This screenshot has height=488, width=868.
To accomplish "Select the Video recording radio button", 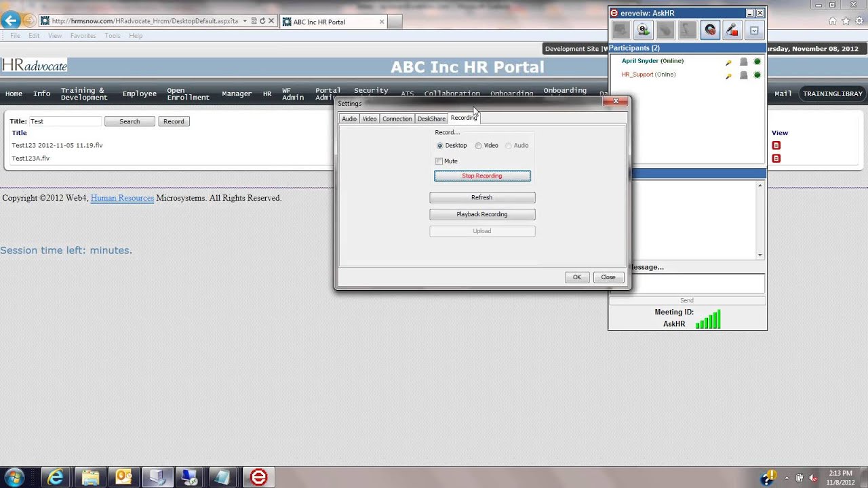I will (x=479, y=146).
